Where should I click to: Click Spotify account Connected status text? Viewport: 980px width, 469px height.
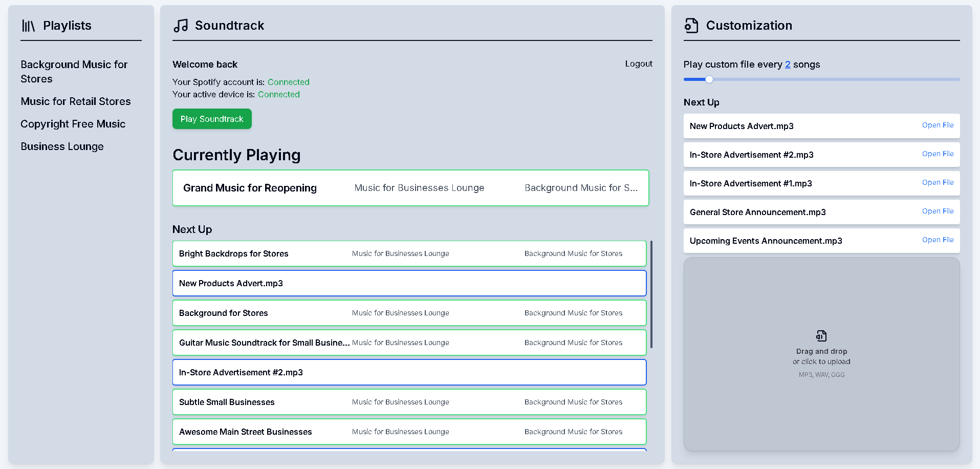pyautogui.click(x=288, y=82)
